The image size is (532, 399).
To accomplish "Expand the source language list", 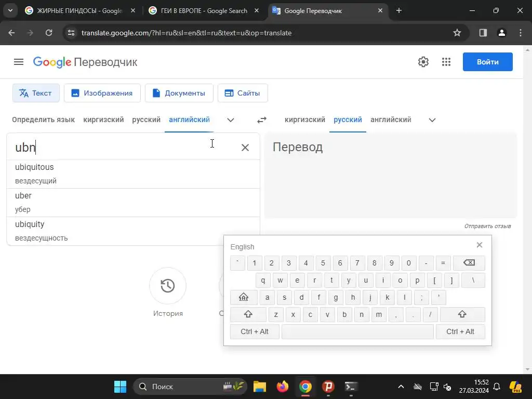I will tap(230, 120).
